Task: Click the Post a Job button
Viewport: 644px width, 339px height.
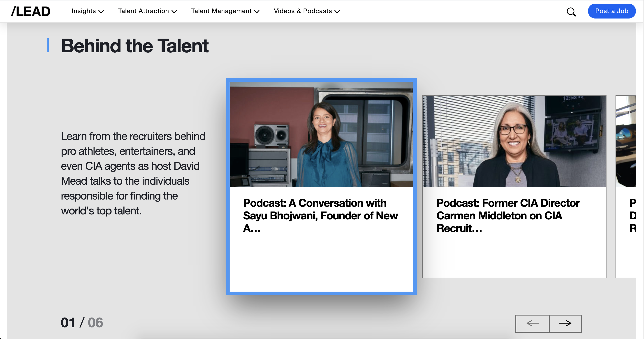Action: click(x=612, y=11)
